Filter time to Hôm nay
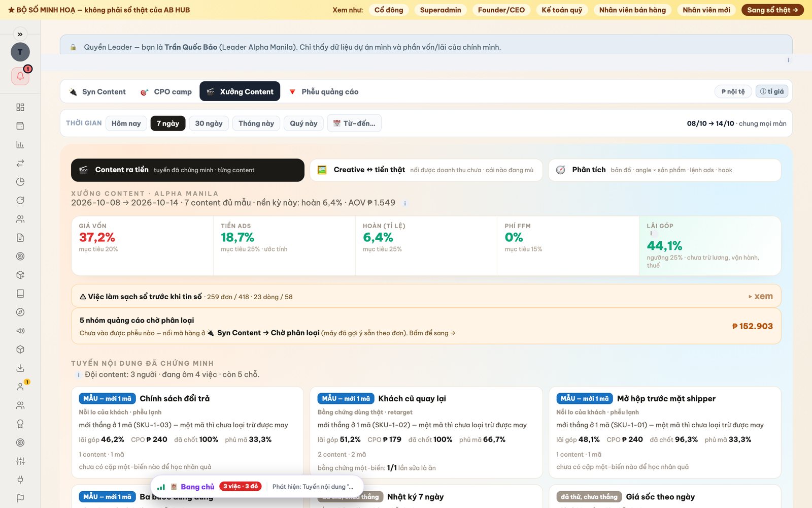The width and height of the screenshot is (812, 508). [x=126, y=123]
